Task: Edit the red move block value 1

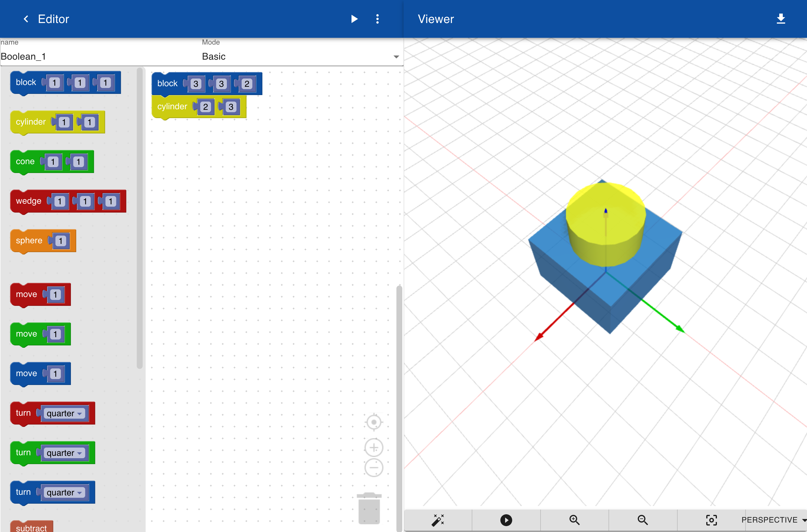Action: tap(55, 295)
